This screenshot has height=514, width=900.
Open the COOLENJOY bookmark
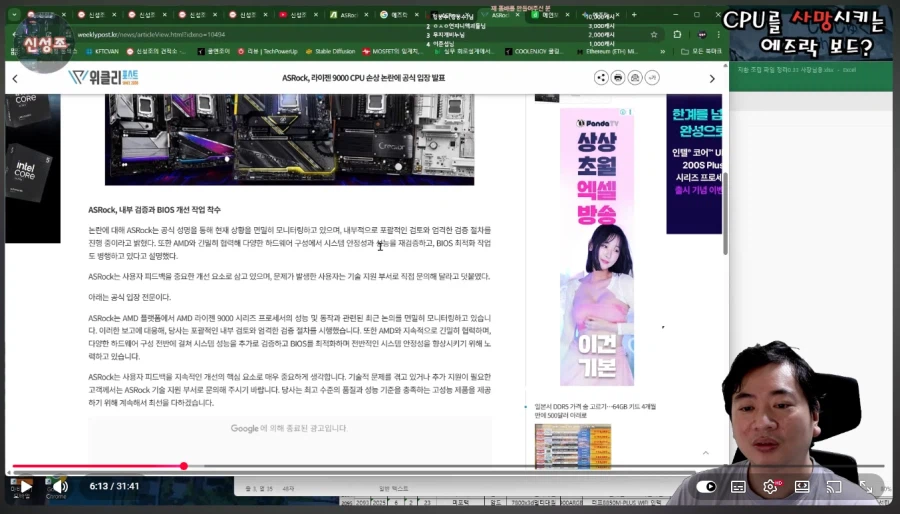(534, 52)
